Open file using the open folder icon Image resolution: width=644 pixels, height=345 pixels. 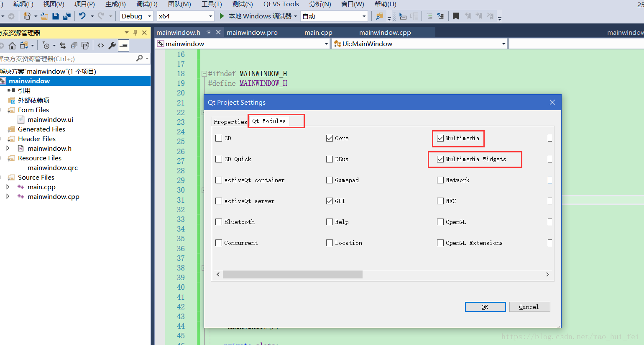(44, 16)
